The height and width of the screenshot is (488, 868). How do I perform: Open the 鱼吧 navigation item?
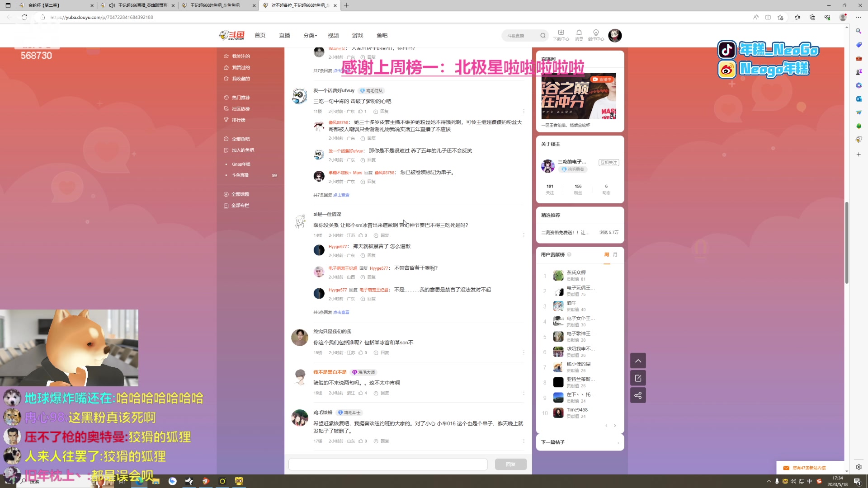coord(382,35)
